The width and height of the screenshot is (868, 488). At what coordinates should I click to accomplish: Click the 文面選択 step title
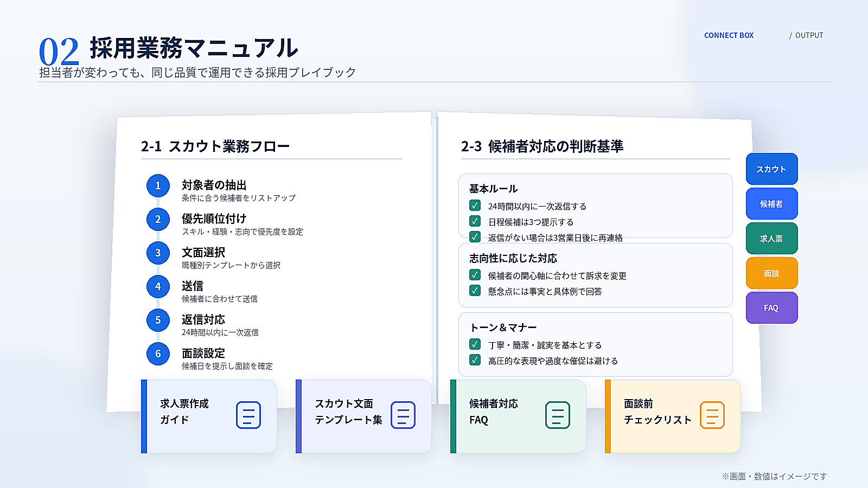point(203,252)
